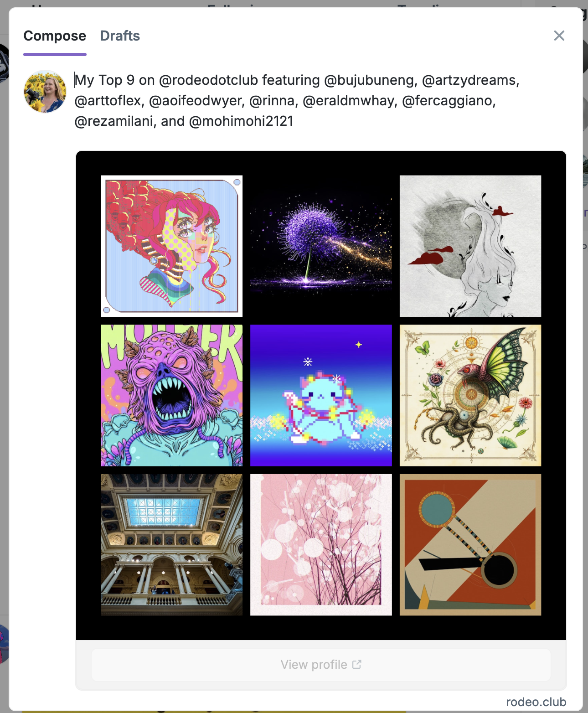Image resolution: width=588 pixels, height=713 pixels.
Task: Select the purple dandelion galaxy artwork
Action: tap(321, 246)
